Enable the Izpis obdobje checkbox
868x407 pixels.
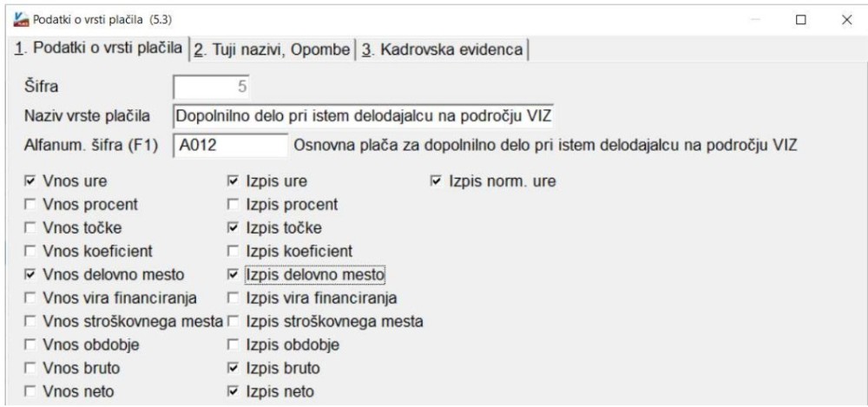pos(232,345)
